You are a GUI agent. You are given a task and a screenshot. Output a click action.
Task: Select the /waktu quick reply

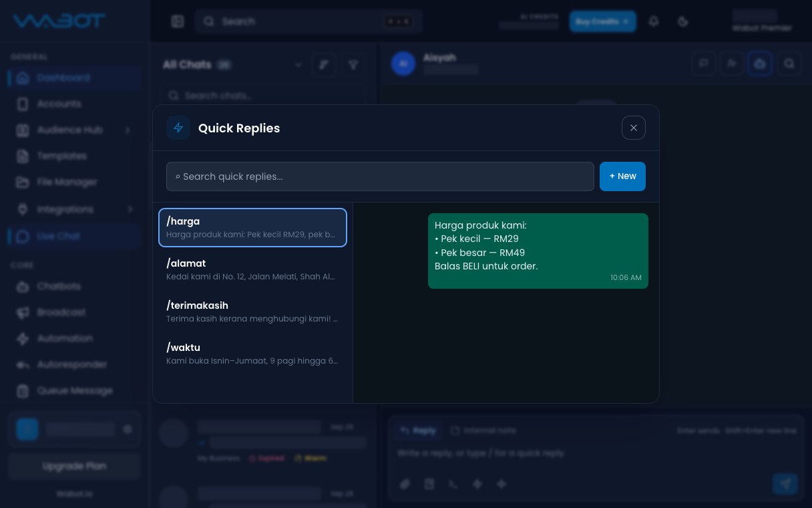point(252,354)
